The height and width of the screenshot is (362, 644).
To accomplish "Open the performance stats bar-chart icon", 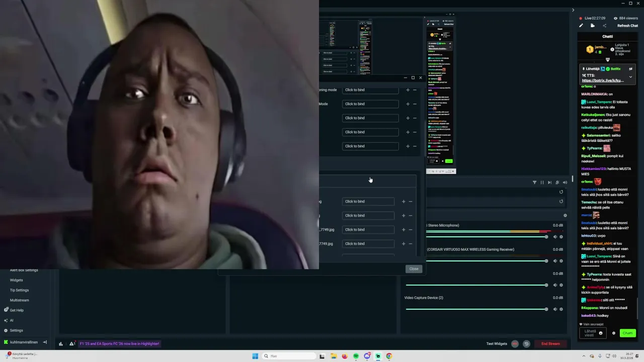I will point(60,344).
